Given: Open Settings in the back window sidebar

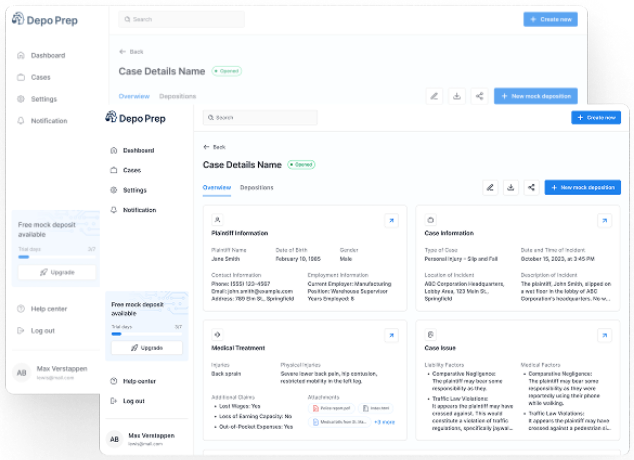Looking at the screenshot, I should point(43,99).
